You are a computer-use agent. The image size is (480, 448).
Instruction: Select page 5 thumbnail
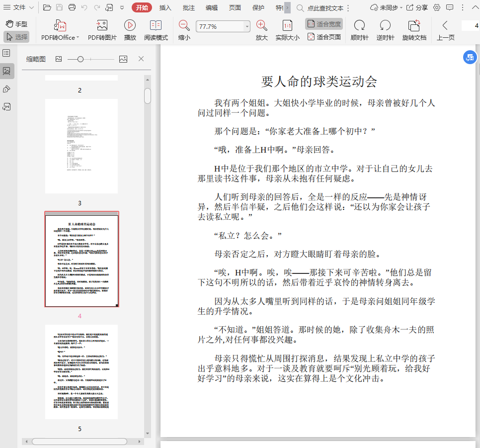81,372
